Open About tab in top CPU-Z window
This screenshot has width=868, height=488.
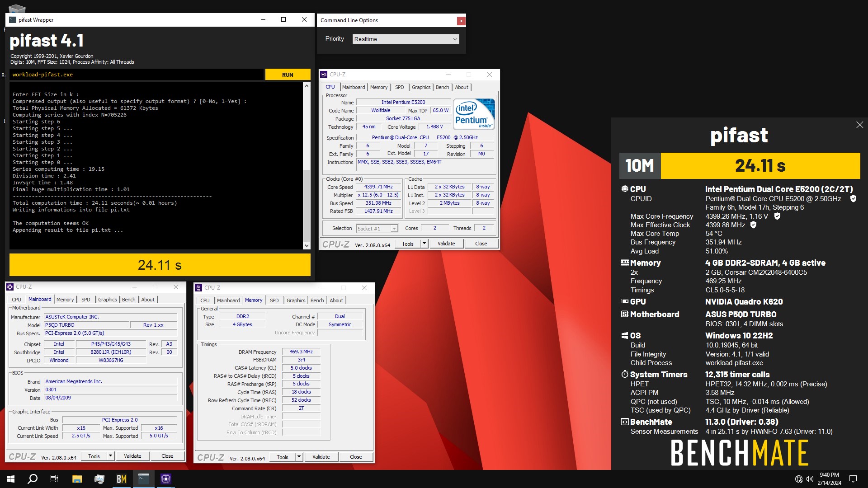pyautogui.click(x=462, y=87)
